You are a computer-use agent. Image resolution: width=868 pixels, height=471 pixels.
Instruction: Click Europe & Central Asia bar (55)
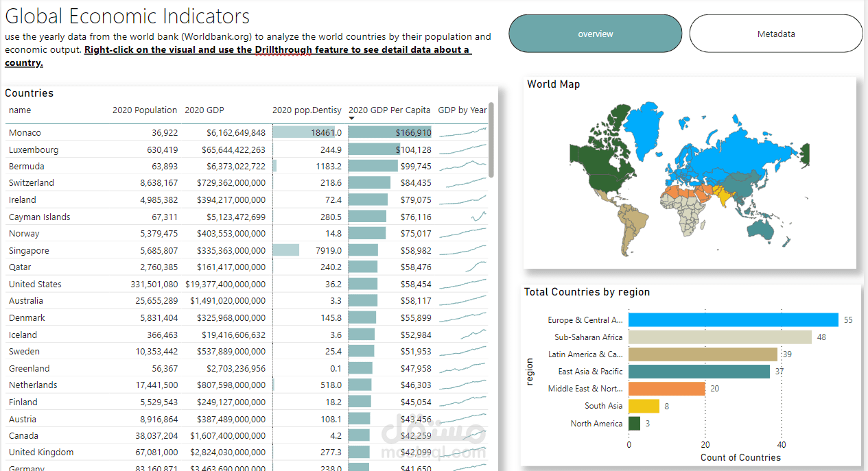(734, 320)
